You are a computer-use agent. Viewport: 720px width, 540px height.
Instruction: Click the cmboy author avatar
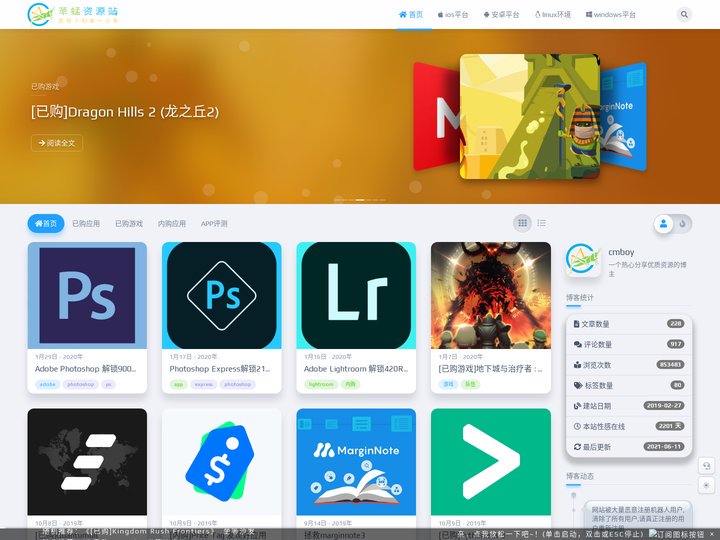click(583, 260)
